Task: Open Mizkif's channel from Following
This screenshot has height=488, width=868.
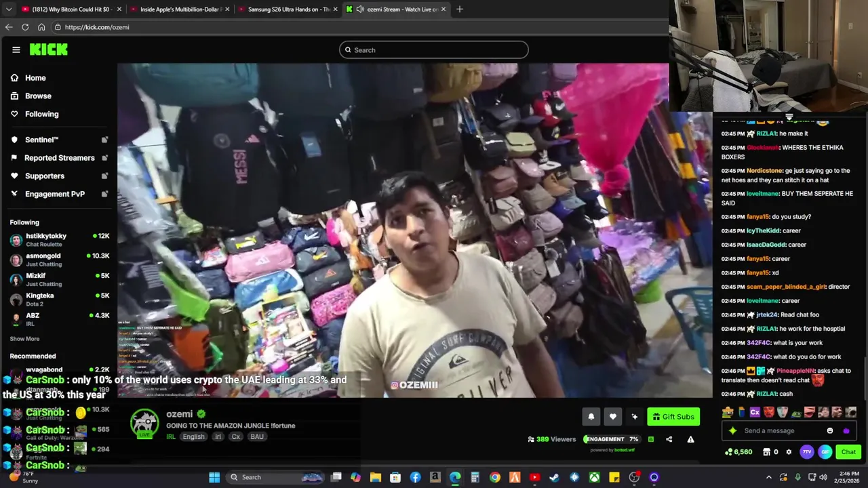Action: point(60,279)
